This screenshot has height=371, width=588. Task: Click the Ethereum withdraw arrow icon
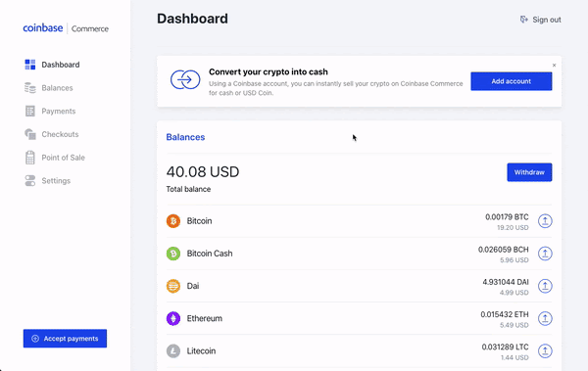coord(545,318)
